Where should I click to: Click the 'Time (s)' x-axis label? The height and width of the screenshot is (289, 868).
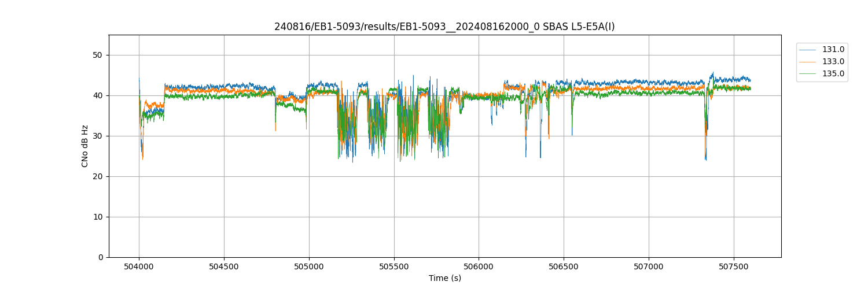[x=444, y=278]
